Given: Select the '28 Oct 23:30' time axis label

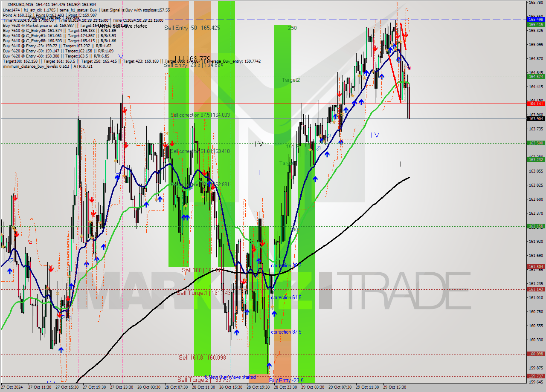Looking at the screenshot, I should (286, 387).
